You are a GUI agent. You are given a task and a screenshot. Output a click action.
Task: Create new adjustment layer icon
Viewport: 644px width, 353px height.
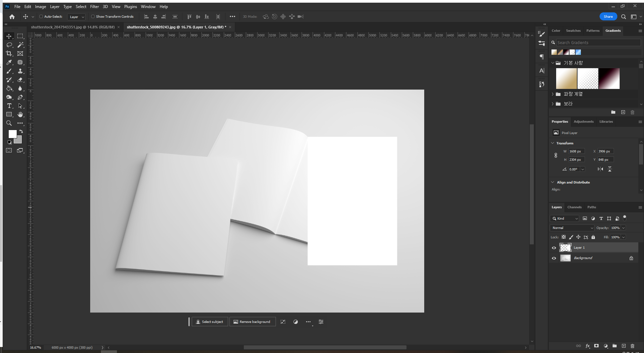(x=606, y=346)
